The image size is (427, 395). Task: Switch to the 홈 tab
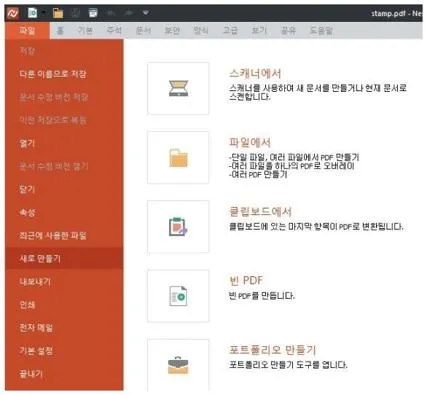coord(60,31)
